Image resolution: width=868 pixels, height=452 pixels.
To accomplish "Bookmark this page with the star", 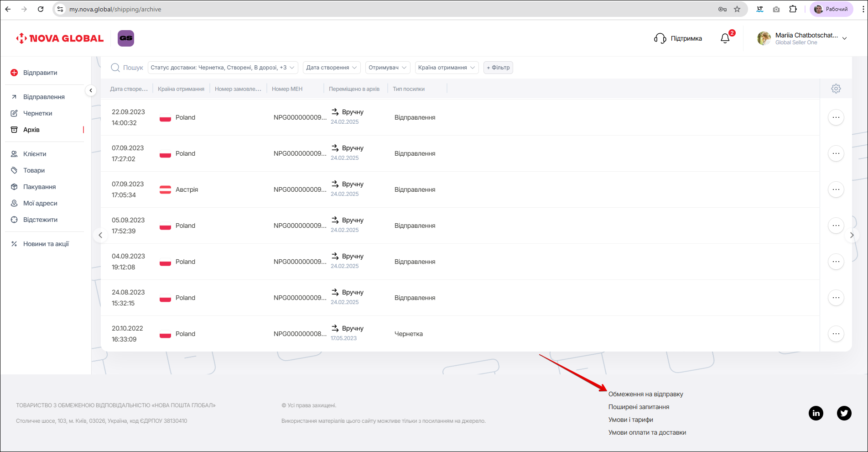I will (737, 9).
